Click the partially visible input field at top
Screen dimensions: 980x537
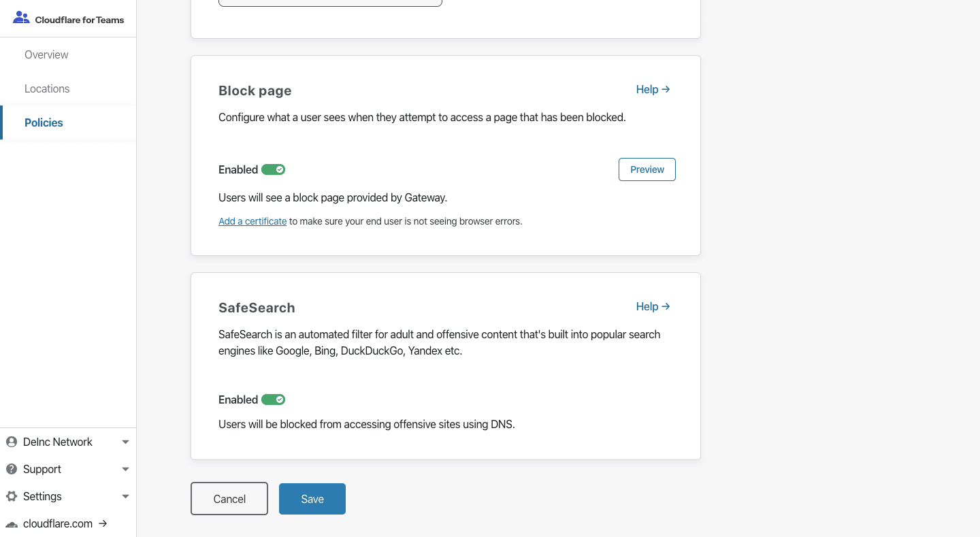[330, 3]
